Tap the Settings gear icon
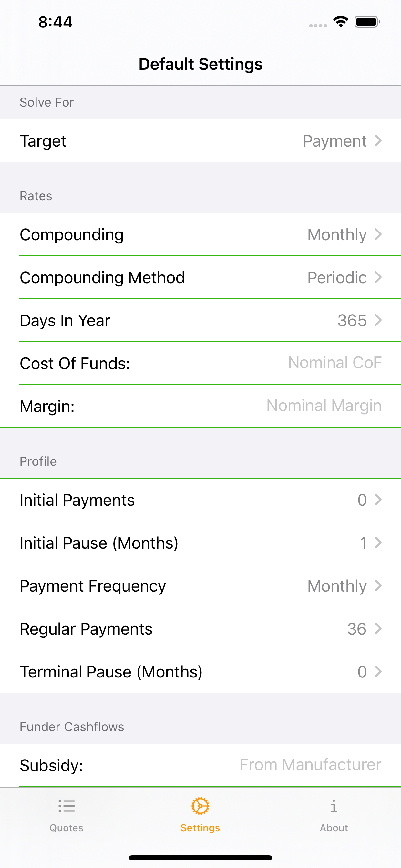The image size is (401, 868). point(200,806)
